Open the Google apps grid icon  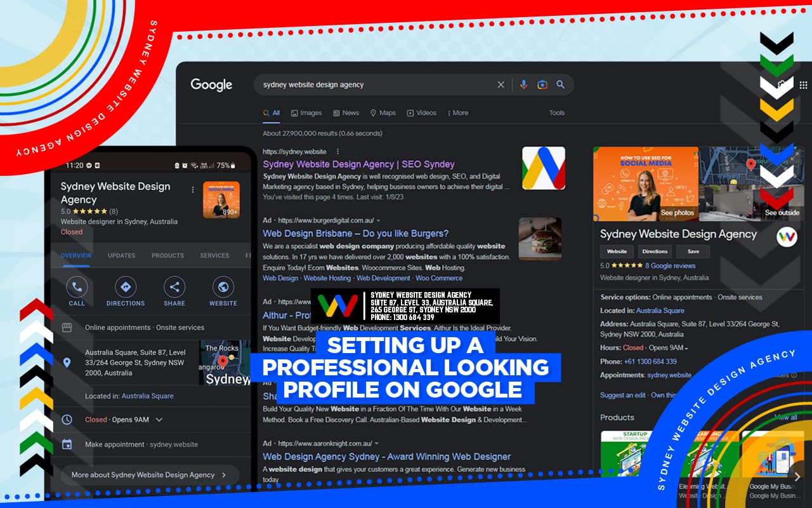[x=804, y=84]
